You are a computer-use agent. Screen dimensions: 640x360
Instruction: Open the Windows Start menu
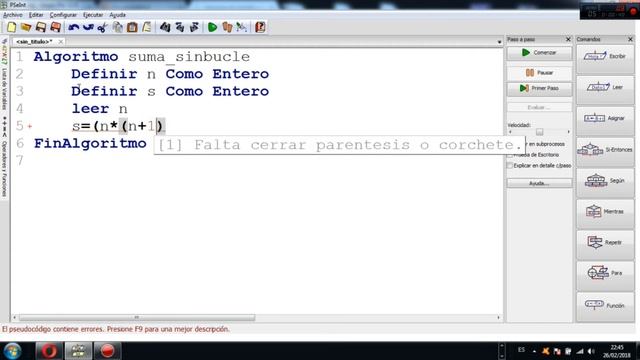tap(12, 351)
